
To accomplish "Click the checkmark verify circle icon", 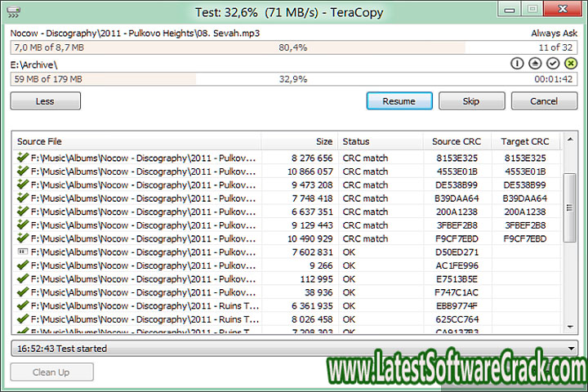I will click(553, 64).
